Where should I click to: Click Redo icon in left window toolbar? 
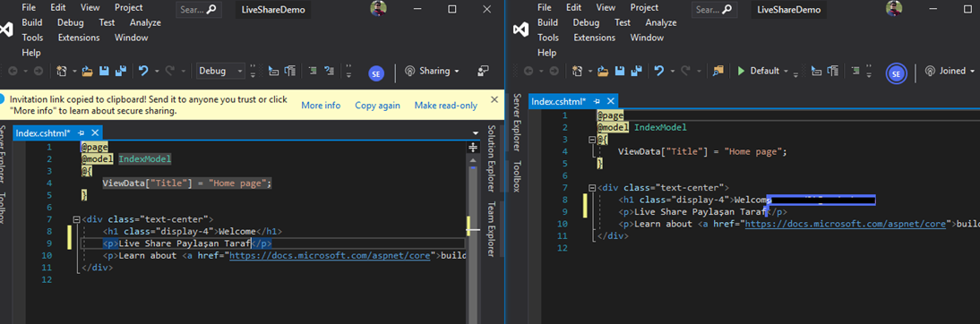pyautogui.click(x=169, y=72)
